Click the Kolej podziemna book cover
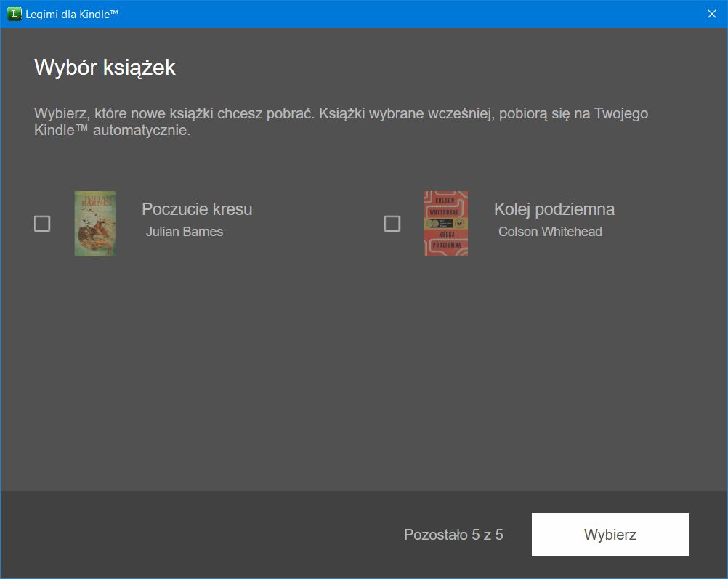Viewport: 728px width, 579px height. click(x=446, y=223)
